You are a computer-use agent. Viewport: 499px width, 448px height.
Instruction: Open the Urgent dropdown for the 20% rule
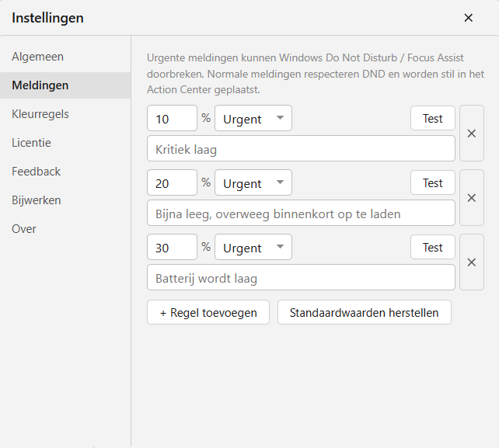coord(253,182)
